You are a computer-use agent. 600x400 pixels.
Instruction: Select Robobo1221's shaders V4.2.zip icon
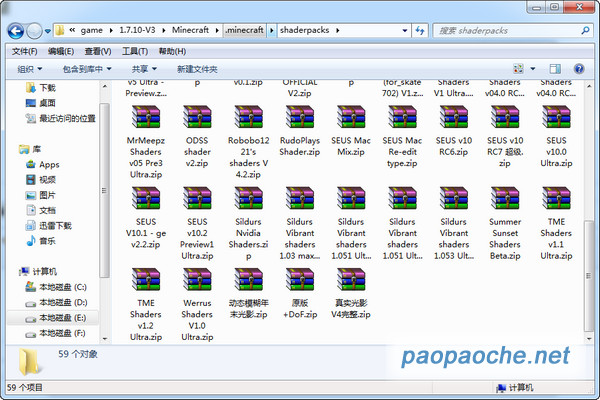[x=248, y=117]
